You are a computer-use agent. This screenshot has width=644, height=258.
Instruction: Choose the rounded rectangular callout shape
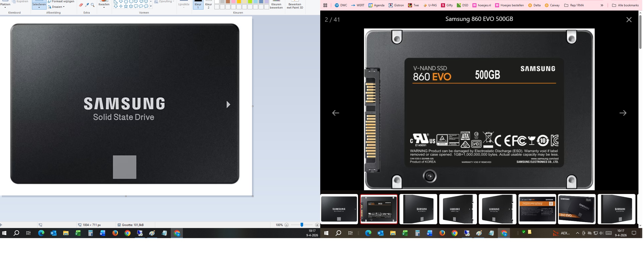136,6
